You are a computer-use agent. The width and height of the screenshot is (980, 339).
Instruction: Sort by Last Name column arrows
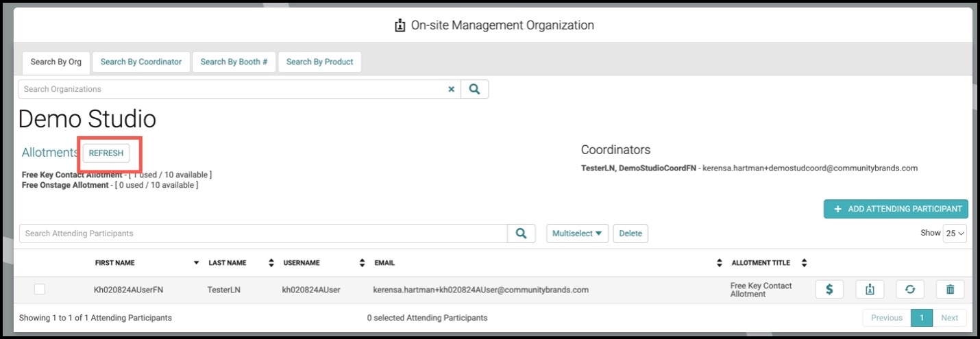point(271,263)
